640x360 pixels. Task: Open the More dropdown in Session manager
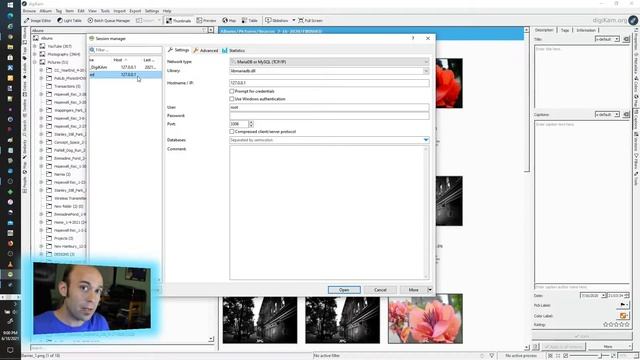coord(429,290)
